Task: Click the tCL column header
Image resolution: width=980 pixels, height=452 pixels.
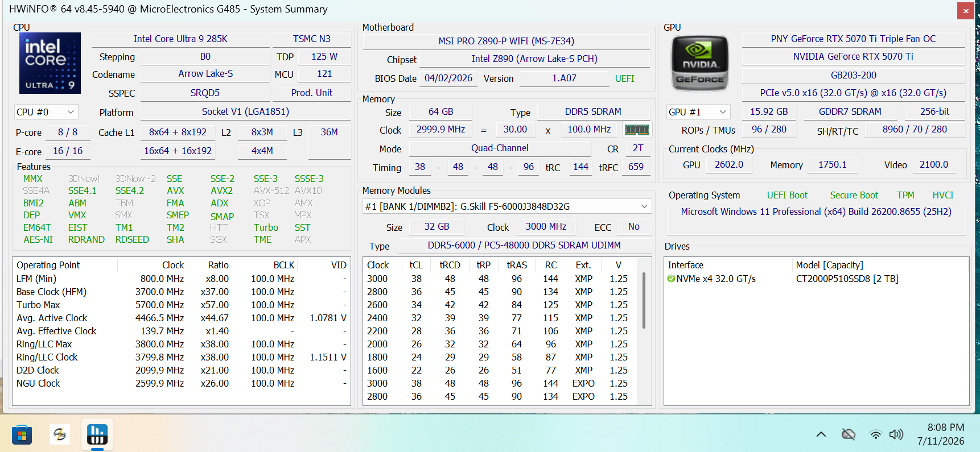Action: 416,265
